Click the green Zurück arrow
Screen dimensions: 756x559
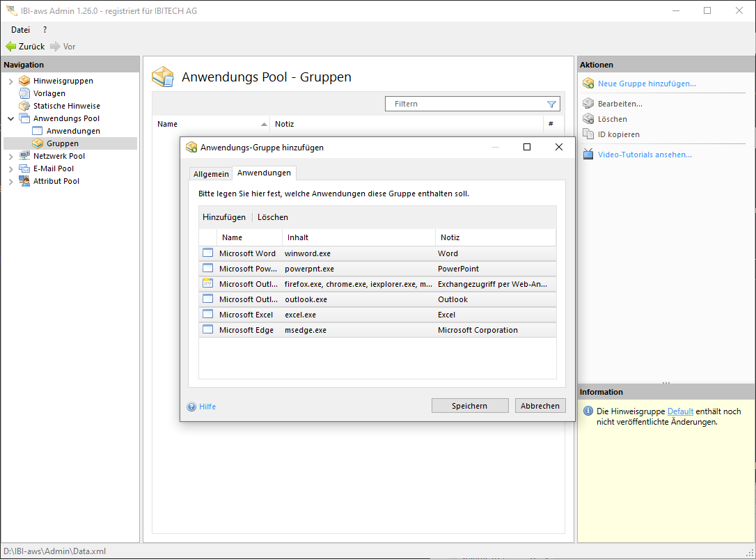click(10, 47)
